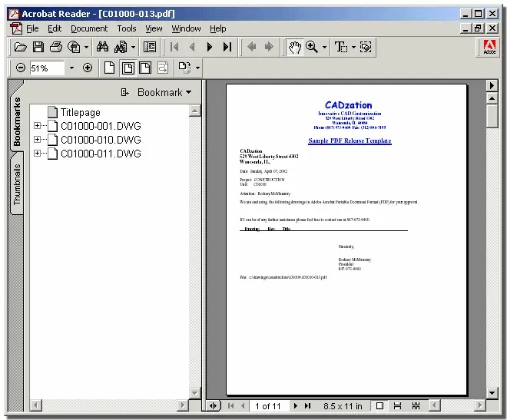Open the File menu

tap(32, 28)
